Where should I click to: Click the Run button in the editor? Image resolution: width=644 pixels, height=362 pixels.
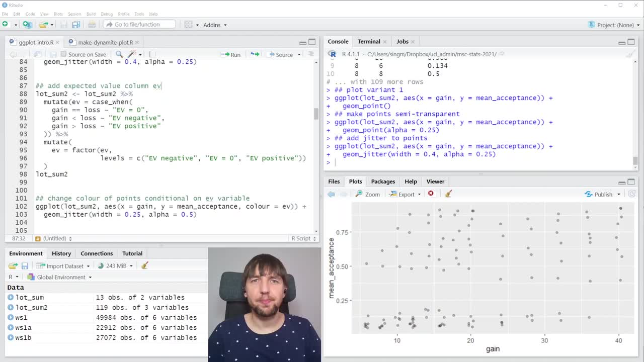(231, 54)
